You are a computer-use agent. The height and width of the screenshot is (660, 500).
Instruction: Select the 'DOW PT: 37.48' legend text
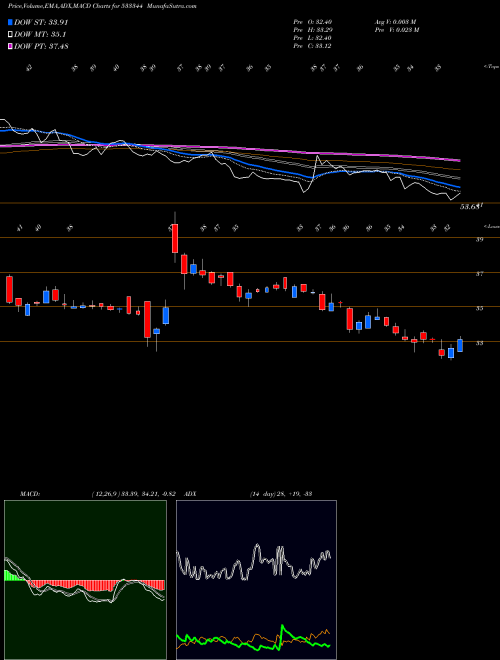click(x=41, y=46)
